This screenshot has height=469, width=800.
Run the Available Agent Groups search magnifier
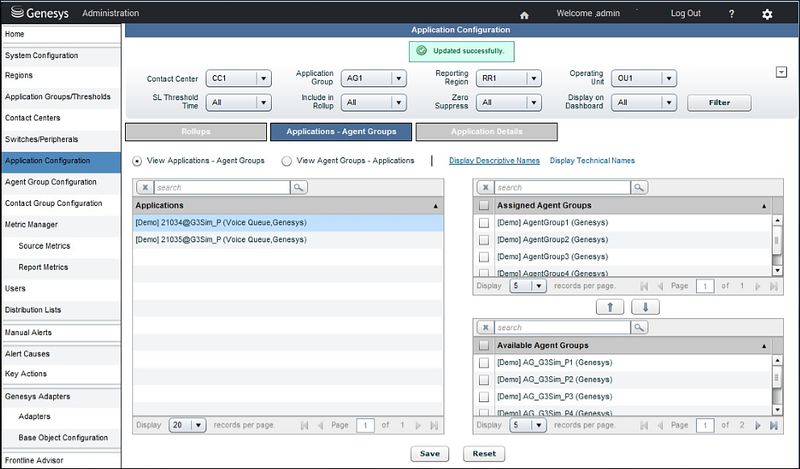click(x=639, y=328)
